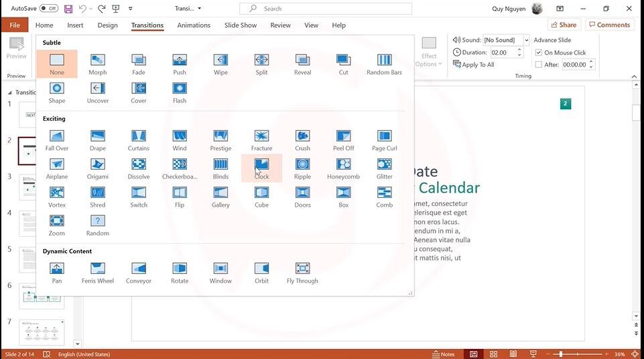The image size is (644, 359).
Task: Select the Comb transition
Action: click(x=385, y=197)
